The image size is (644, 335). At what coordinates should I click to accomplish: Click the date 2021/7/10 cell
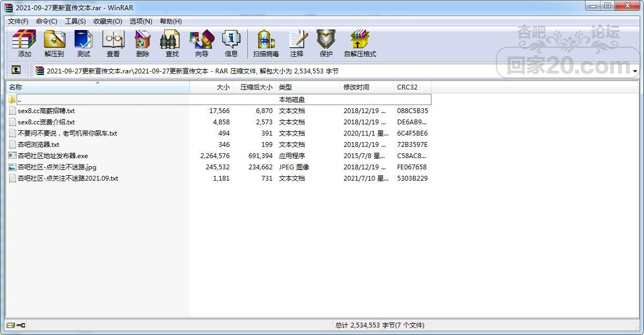tap(366, 178)
